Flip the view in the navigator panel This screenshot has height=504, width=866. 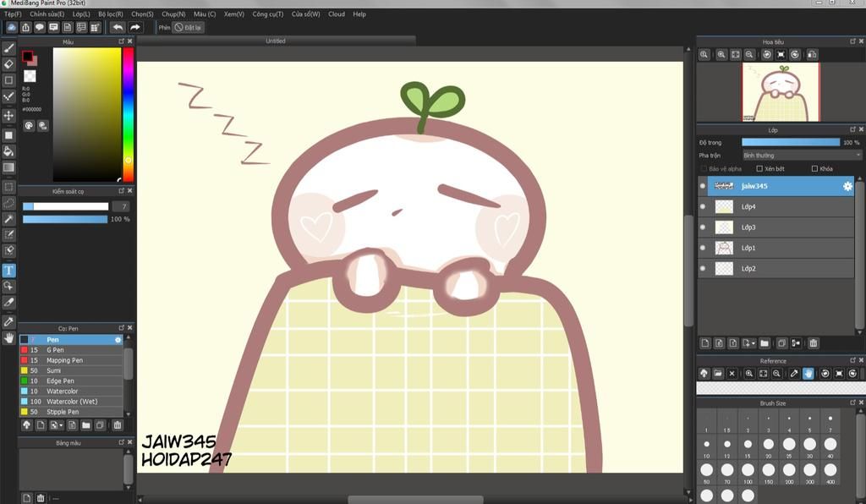point(812,55)
